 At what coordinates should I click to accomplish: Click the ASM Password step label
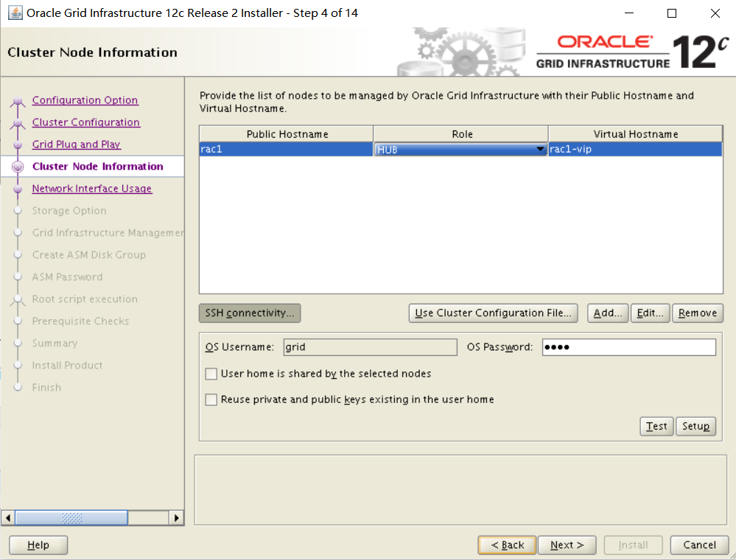pyautogui.click(x=67, y=276)
